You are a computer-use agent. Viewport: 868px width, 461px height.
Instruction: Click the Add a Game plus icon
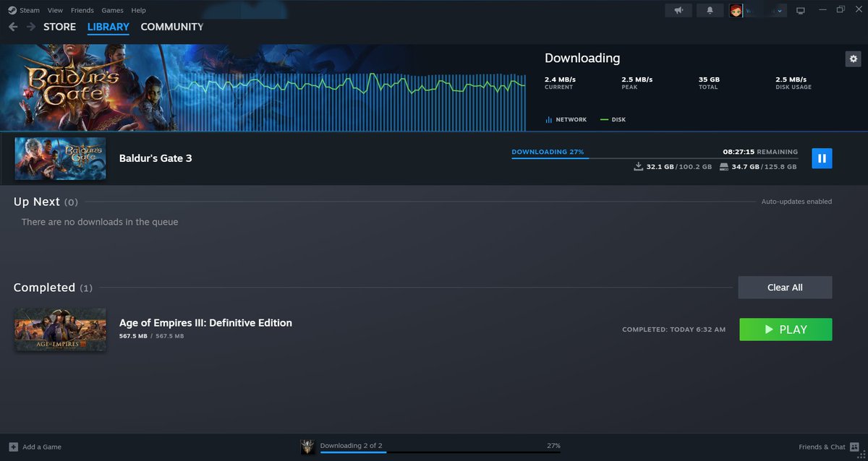point(13,447)
